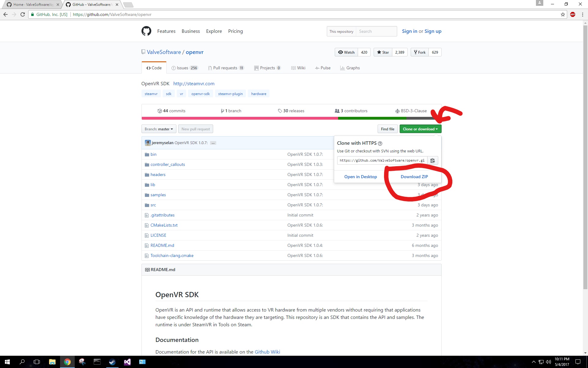
Task: Click Watch repository button
Action: [x=346, y=52]
